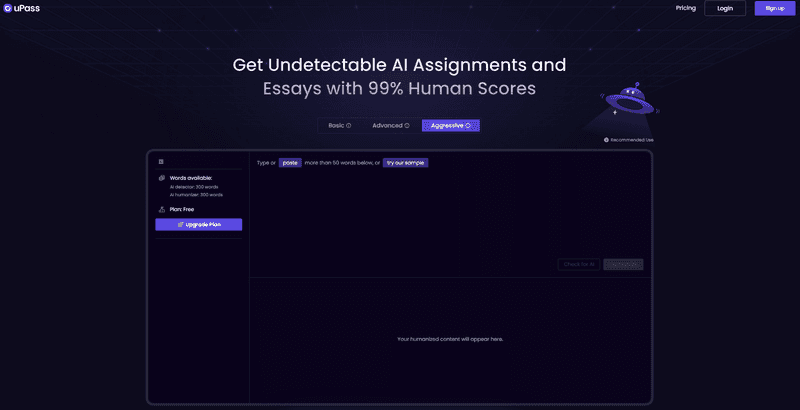Load text with try our sample

click(405, 162)
